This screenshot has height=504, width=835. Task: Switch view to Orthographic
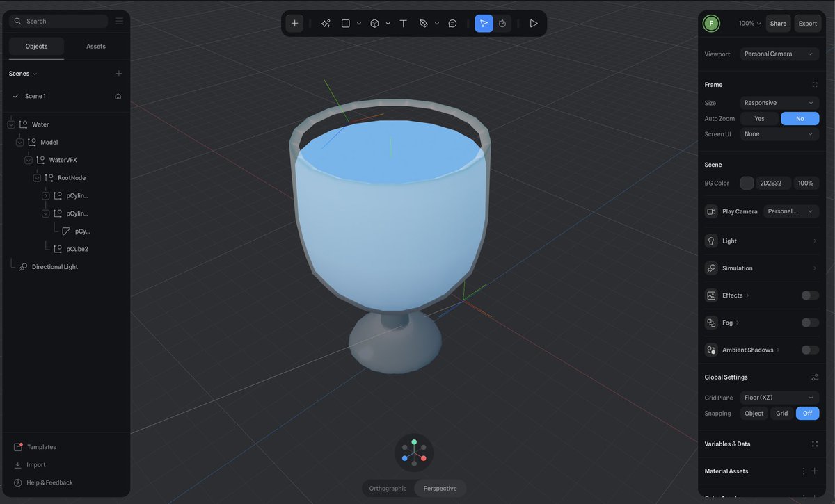point(388,489)
